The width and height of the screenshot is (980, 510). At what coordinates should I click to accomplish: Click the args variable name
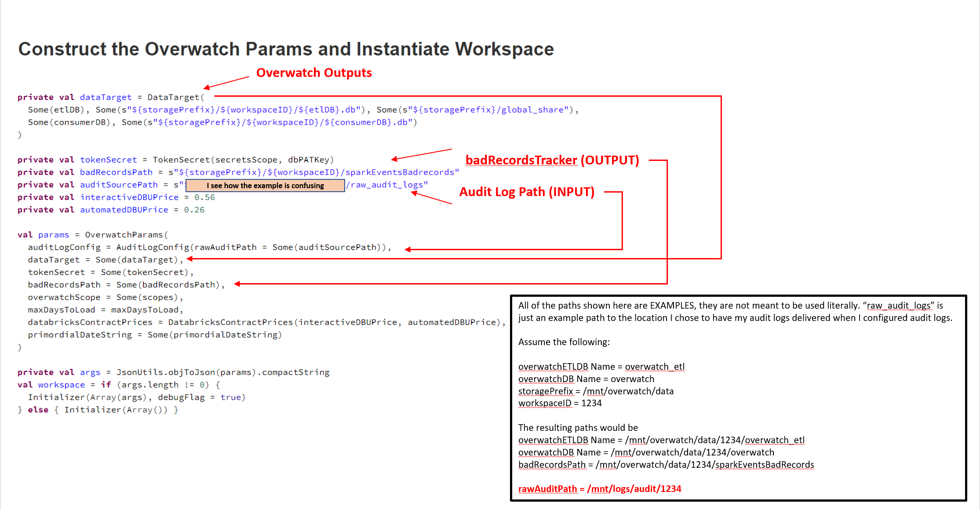(90, 372)
